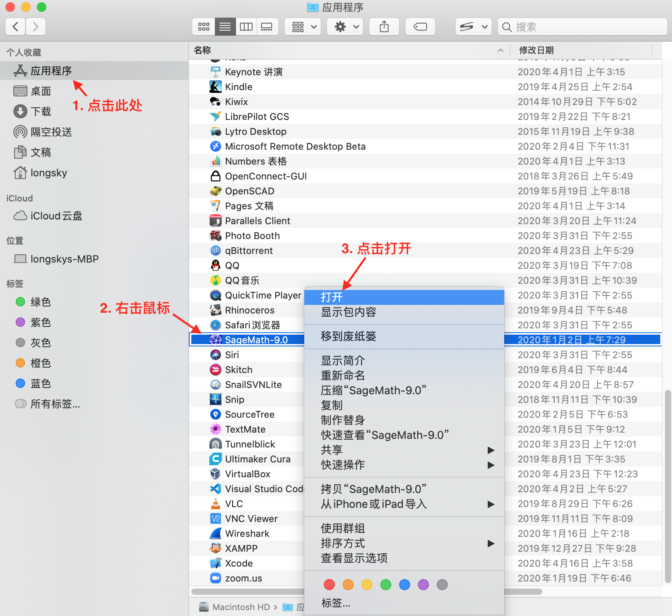Select the Kindle app icon
The height and width of the screenshot is (616, 672).
(215, 87)
